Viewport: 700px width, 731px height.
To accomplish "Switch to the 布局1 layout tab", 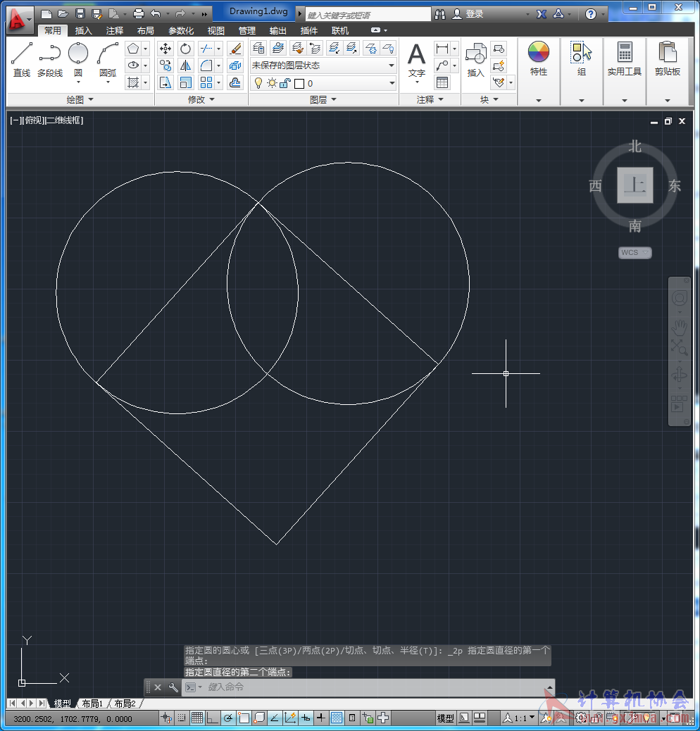I will pyautogui.click(x=92, y=703).
